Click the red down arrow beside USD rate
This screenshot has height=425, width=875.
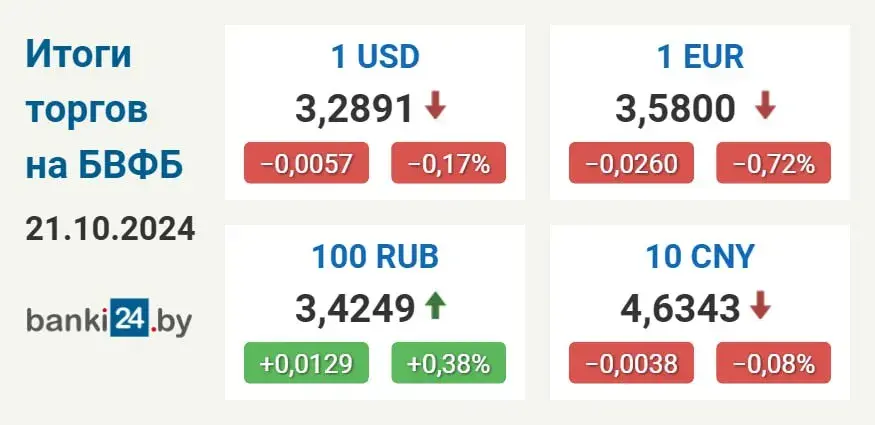(x=435, y=107)
